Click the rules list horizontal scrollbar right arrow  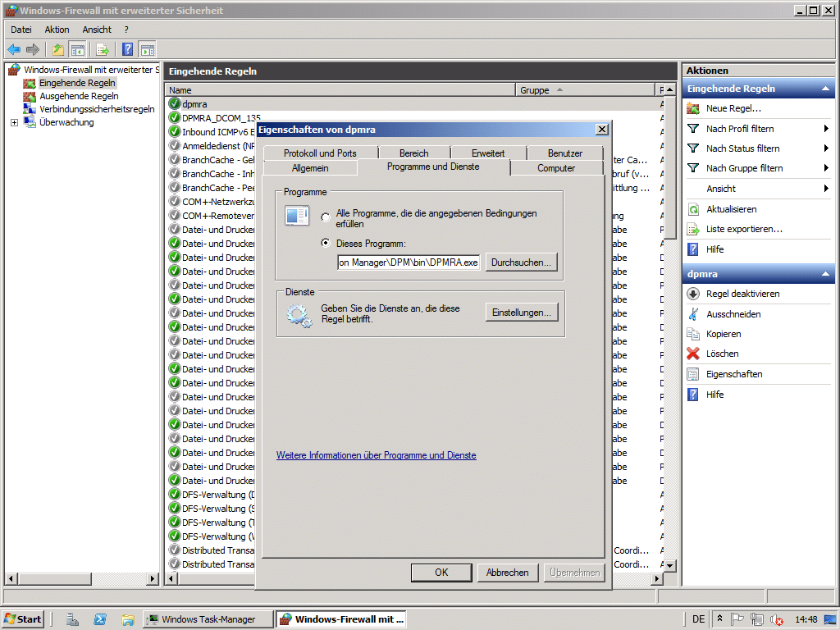pyautogui.click(x=657, y=578)
